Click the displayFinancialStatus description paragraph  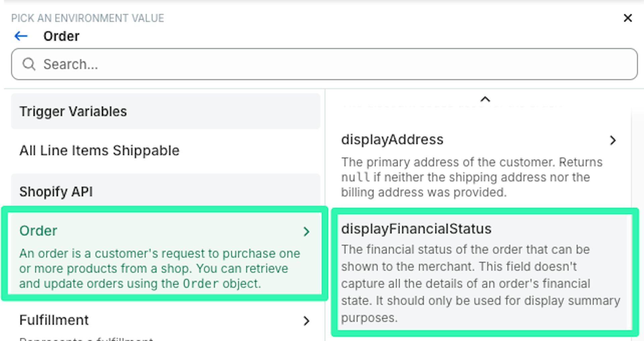(x=480, y=283)
